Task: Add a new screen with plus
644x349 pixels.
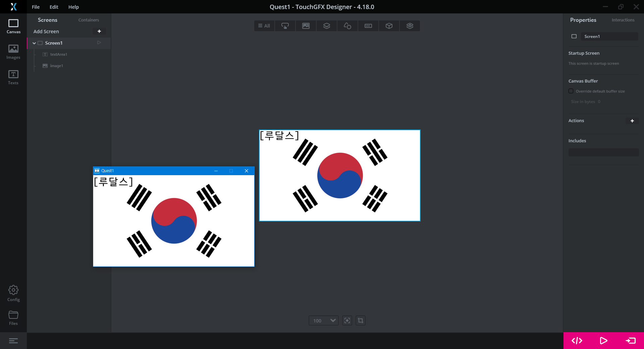Action: [x=99, y=31]
